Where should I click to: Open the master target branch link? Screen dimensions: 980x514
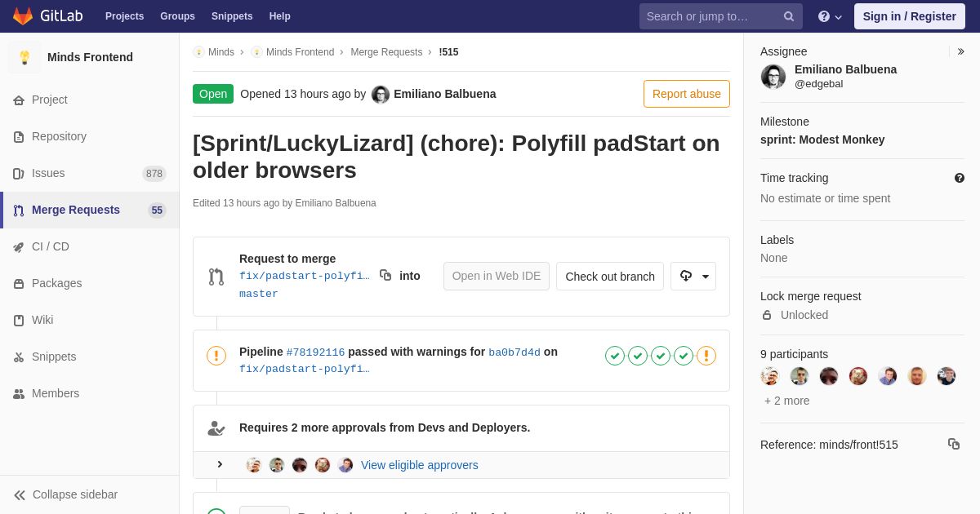[259, 294]
